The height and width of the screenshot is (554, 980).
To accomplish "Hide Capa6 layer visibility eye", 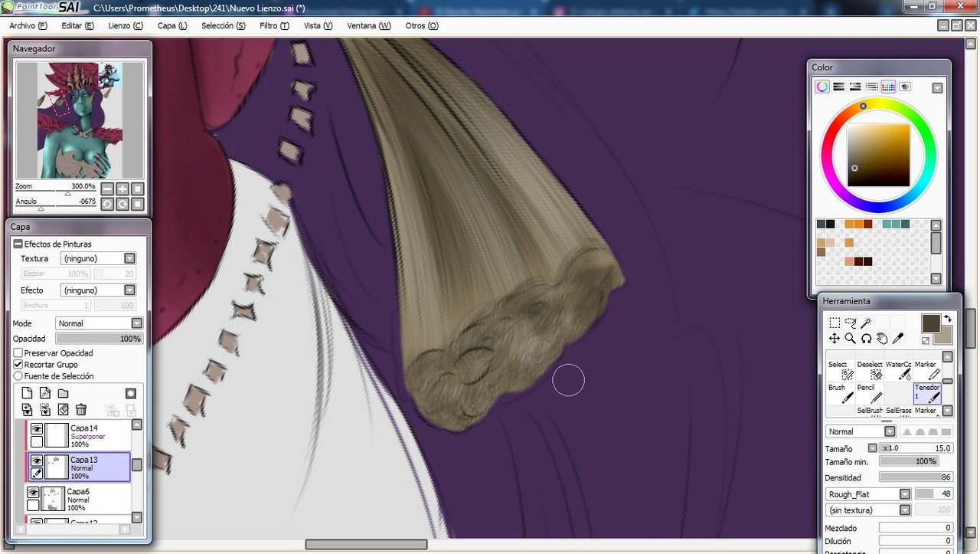I will coord(33,493).
